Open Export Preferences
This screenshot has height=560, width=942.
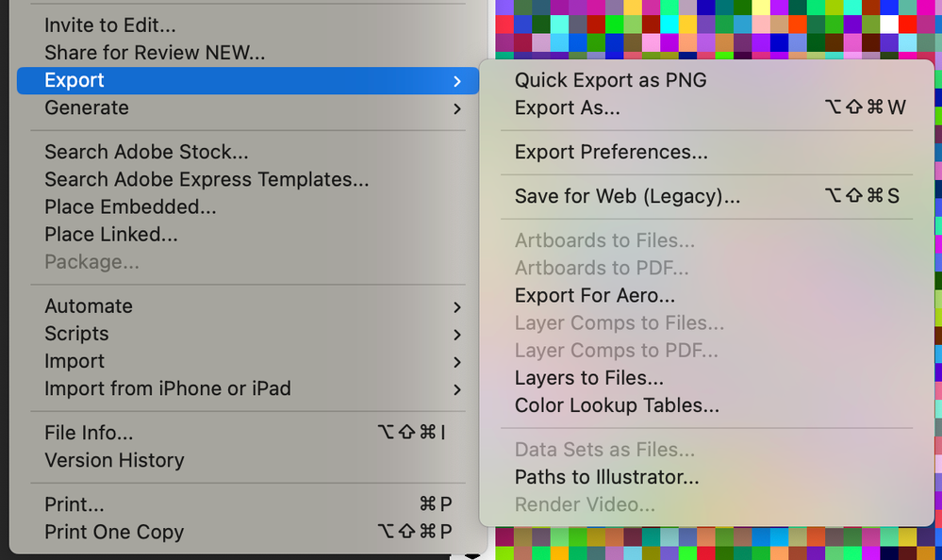point(610,152)
